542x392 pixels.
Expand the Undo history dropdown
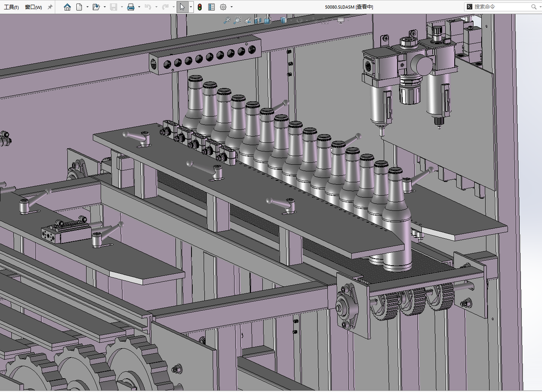[x=156, y=6]
